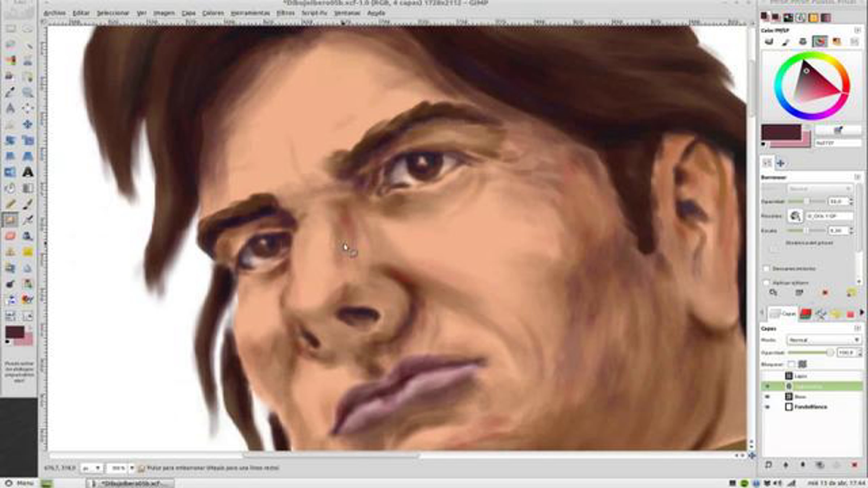Image resolution: width=868 pixels, height=488 pixels.
Task: Click the delete layer red icon
Action: click(x=854, y=465)
